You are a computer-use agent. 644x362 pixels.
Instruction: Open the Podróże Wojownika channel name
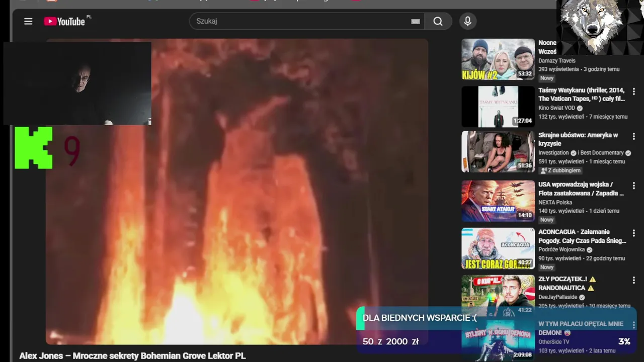[x=561, y=250]
